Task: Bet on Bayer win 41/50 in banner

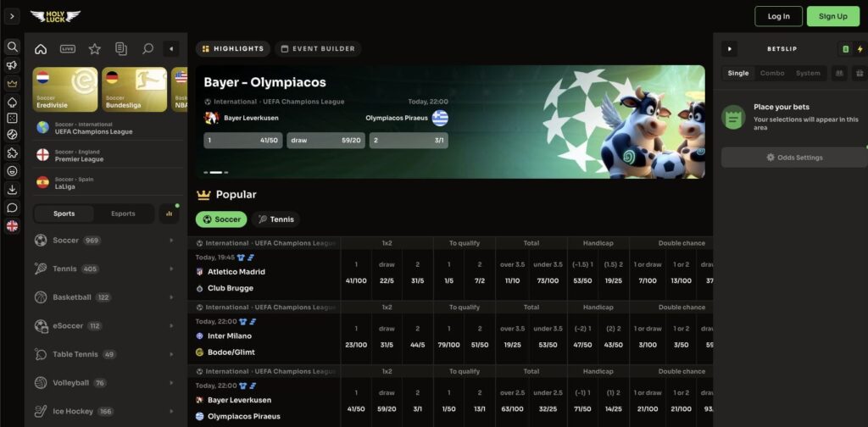Action: pos(243,141)
